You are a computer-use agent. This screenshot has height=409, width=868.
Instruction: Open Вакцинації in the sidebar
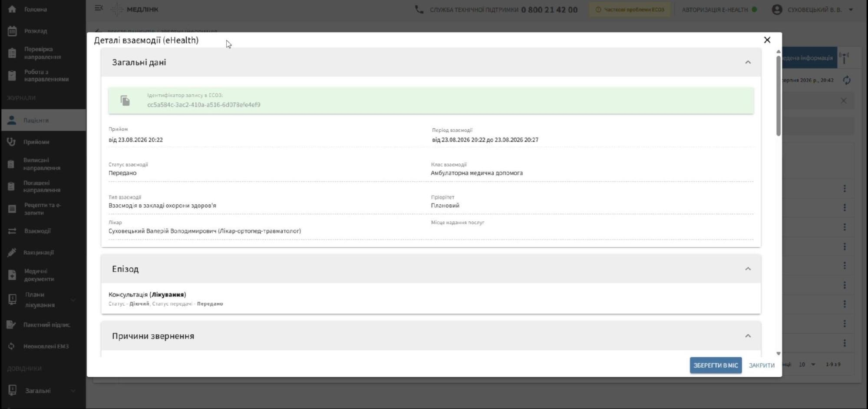point(39,253)
